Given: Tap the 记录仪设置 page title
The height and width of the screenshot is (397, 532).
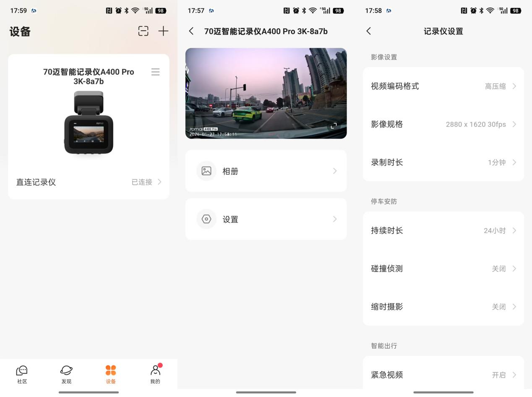Looking at the screenshot, I should point(443,31).
